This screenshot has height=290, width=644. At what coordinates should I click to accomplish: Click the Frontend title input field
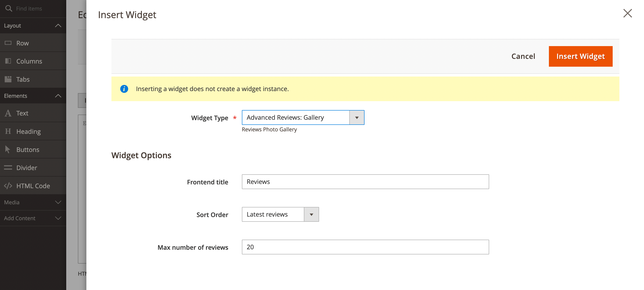(365, 182)
